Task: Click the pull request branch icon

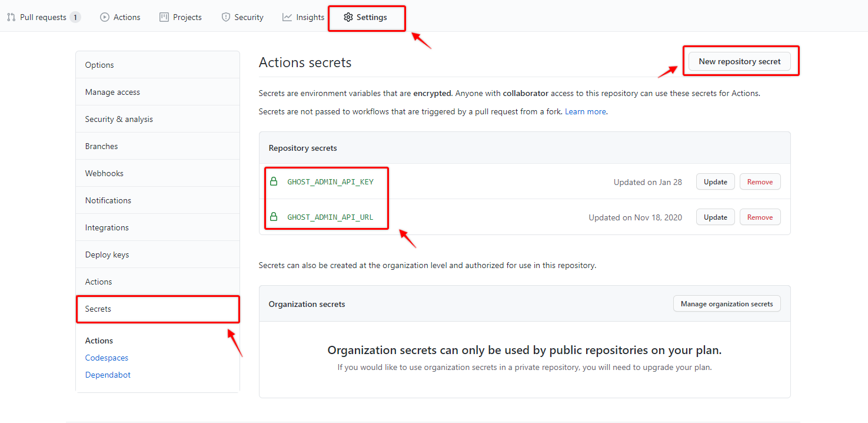Action: pos(11,17)
